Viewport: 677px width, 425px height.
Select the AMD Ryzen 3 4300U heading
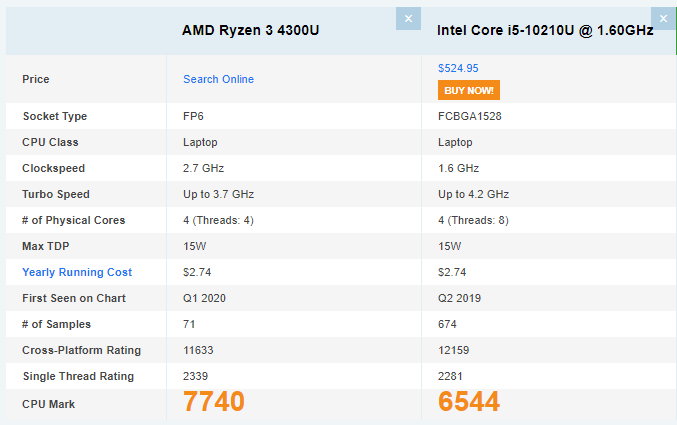click(x=250, y=30)
